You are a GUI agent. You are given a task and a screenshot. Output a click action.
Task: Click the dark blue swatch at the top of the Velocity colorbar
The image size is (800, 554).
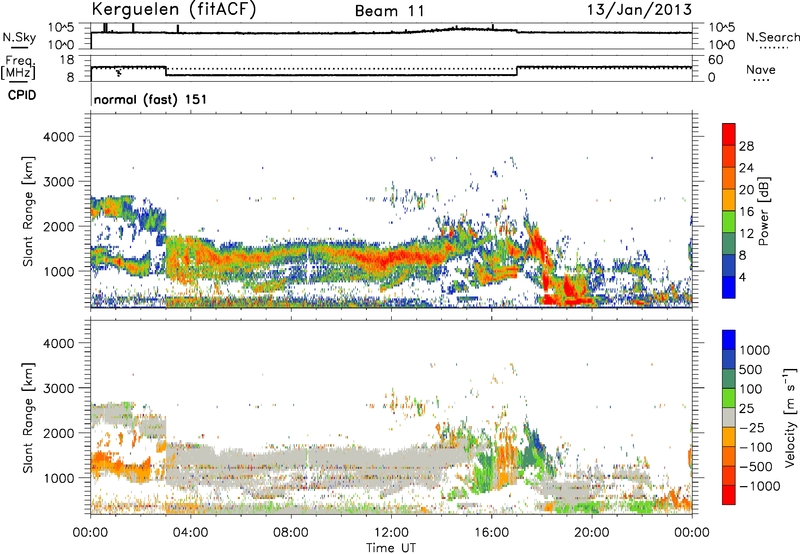[x=729, y=339]
